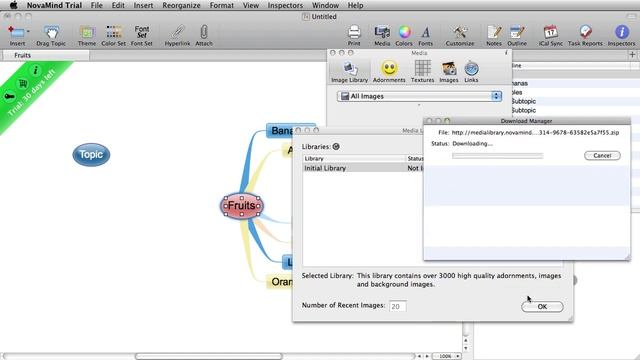Screen dimensions: 640x360
Task: Select the Initial Library row
Action: coord(363,168)
